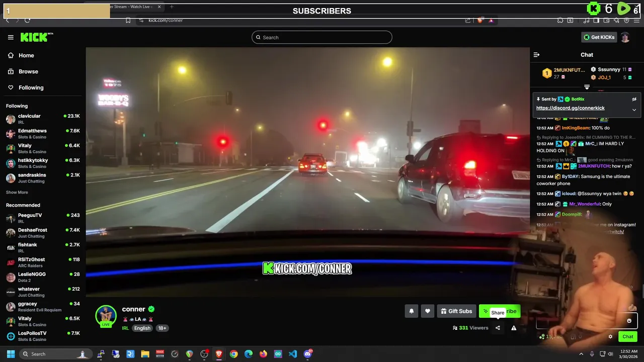
Task: Open LeslieNGGG recommended channel
Action: coord(43,277)
